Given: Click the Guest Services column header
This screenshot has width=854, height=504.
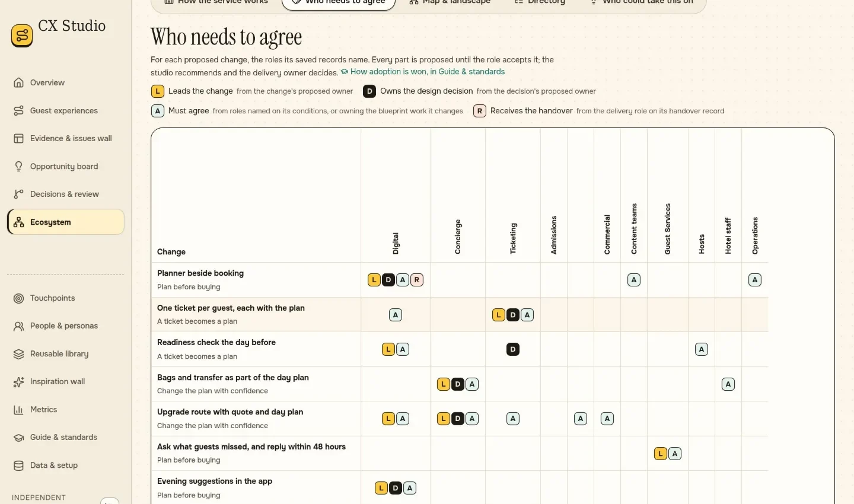Looking at the screenshot, I should tap(668, 229).
